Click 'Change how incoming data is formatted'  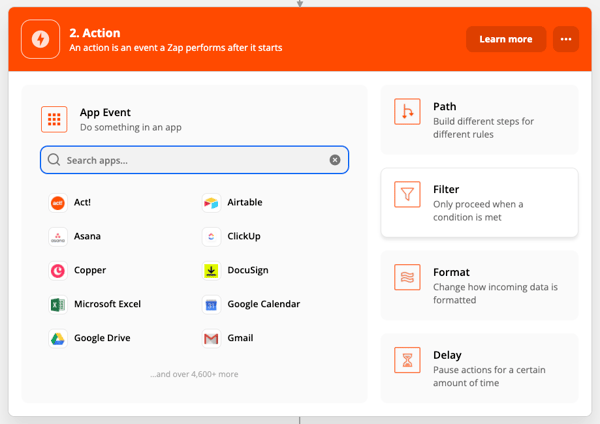496,294
